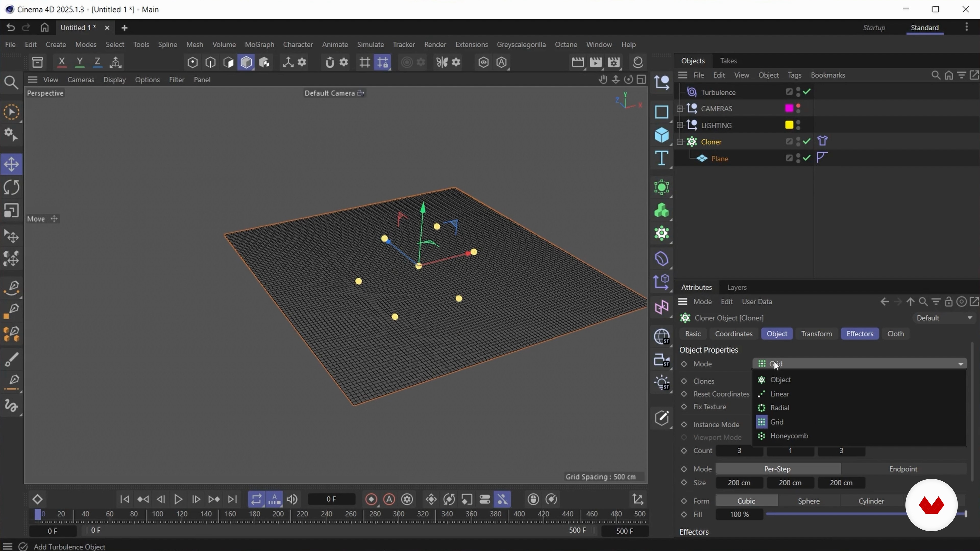Choose Cubic form button
The image size is (980, 551).
pos(746,501)
